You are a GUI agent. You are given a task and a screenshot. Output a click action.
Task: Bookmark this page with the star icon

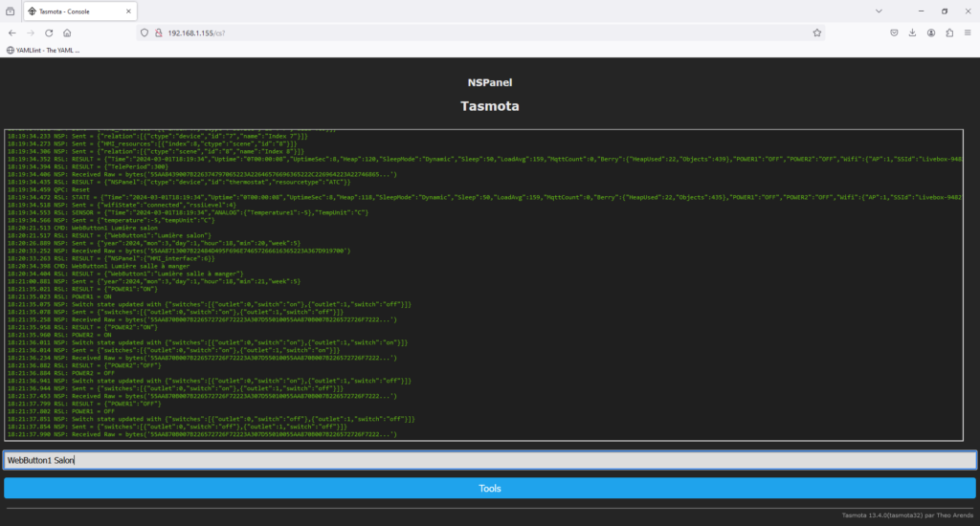817,33
